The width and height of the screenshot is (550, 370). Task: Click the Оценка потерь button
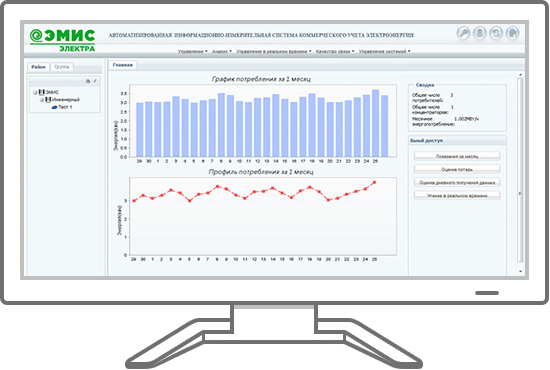pyautogui.click(x=457, y=170)
